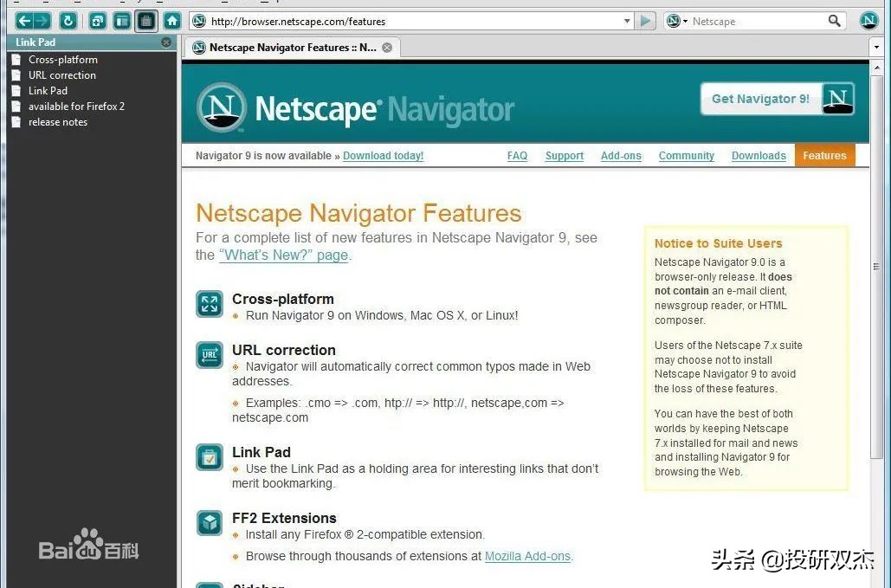Toggle the Link Pad toolbar button
This screenshot has height=588, width=891.
146,22
